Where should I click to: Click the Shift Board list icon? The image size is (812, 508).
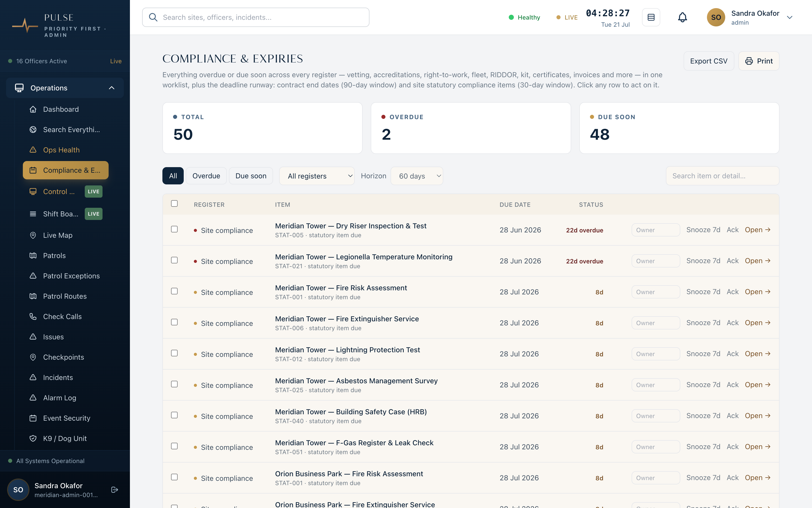[x=33, y=214]
